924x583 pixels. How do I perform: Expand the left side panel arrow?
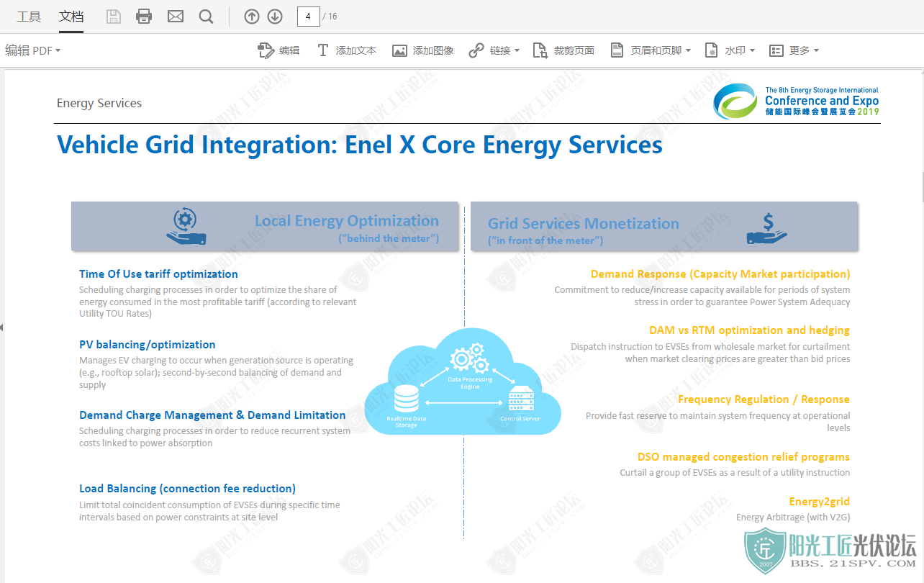coord(2,327)
